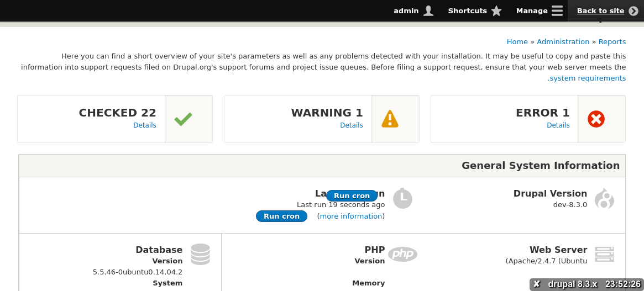
Task: Open cron more information link
Action: (x=351, y=216)
